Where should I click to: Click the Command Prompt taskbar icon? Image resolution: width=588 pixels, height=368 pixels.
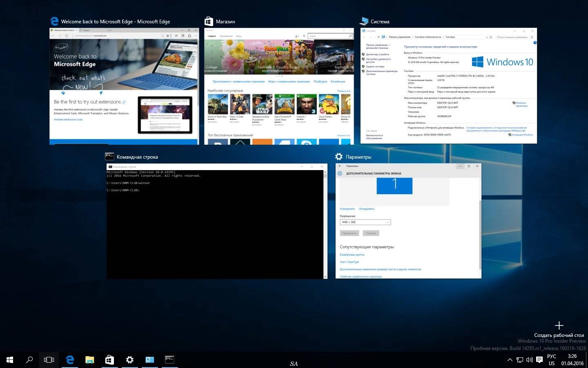tap(169, 359)
